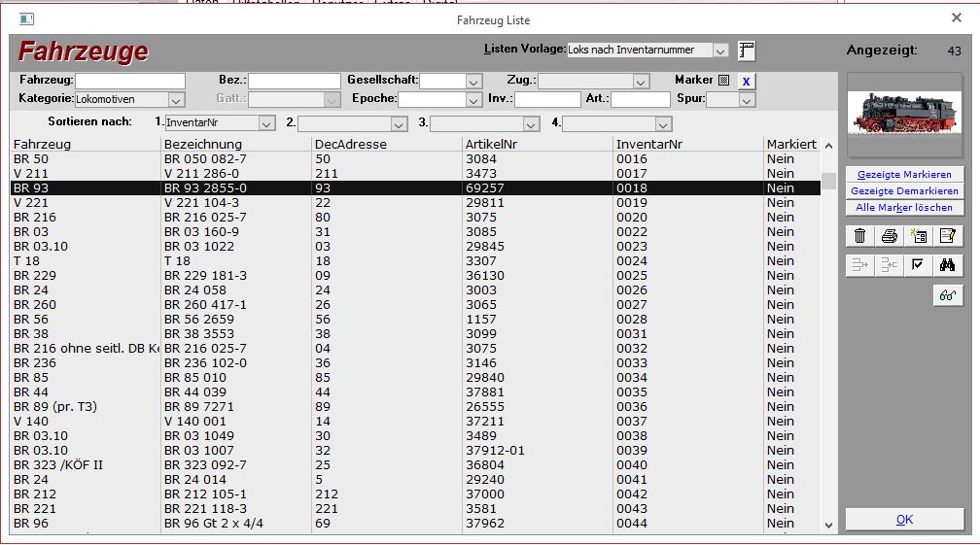Click the checkmark marker icon
The width and height of the screenshot is (980, 545).
click(x=918, y=265)
